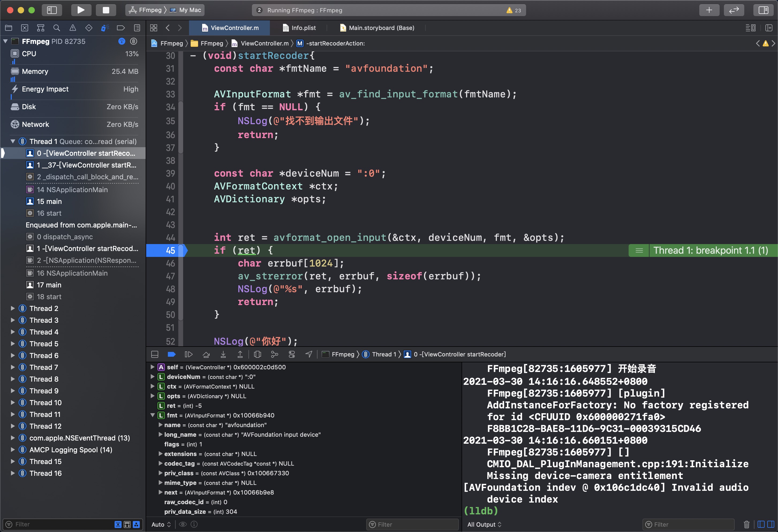
Task: Expand AMCP Logging Spool (14) thread
Action: 13,449
